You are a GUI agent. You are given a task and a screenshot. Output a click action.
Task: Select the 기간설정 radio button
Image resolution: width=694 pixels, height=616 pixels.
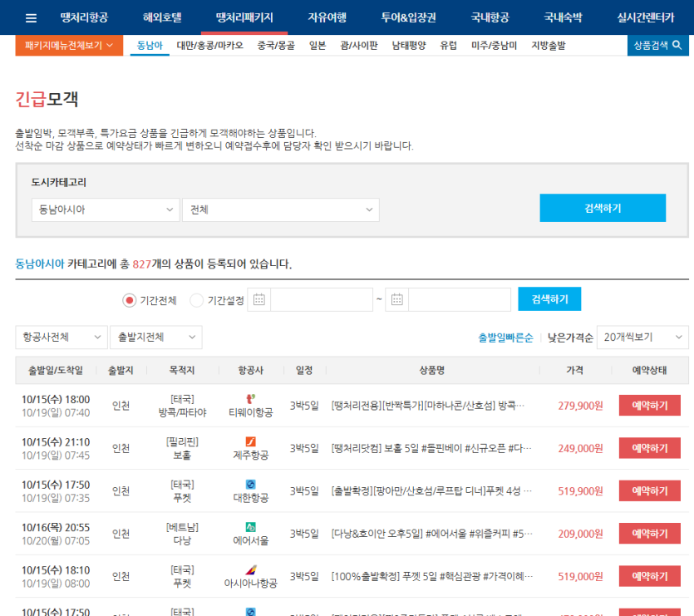click(x=196, y=300)
